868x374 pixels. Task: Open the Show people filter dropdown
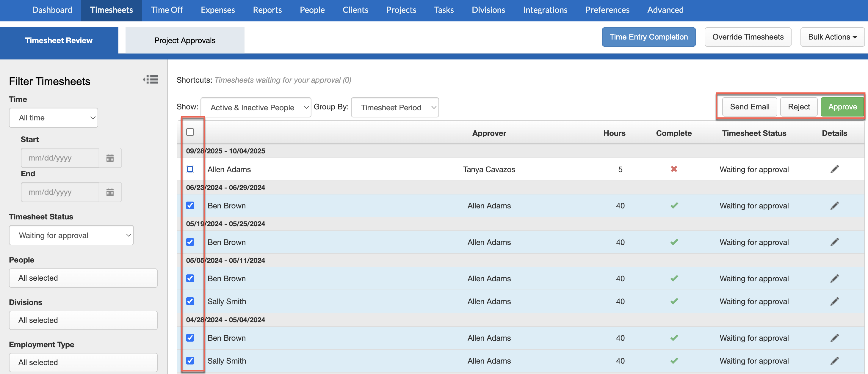(x=256, y=107)
